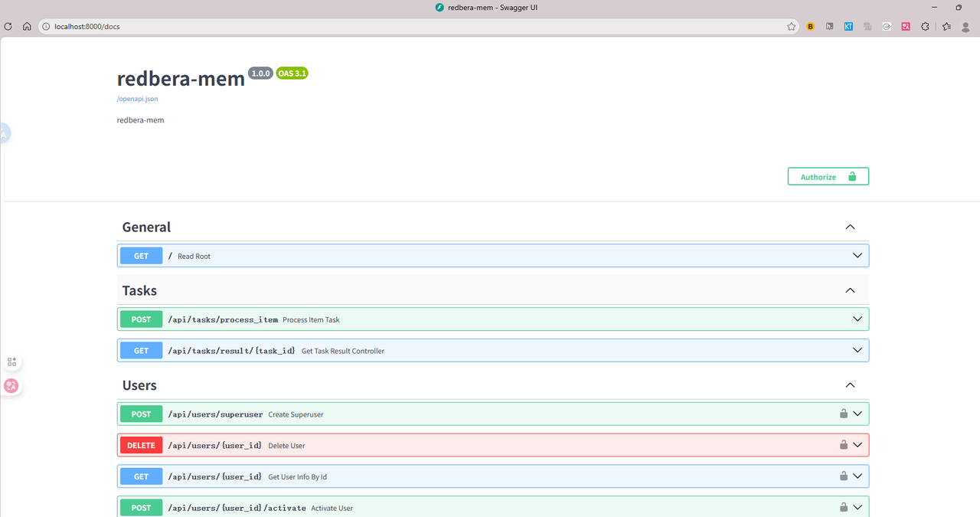Click the Read Root summary text
Image resolution: width=980 pixels, height=517 pixels.
click(x=194, y=257)
